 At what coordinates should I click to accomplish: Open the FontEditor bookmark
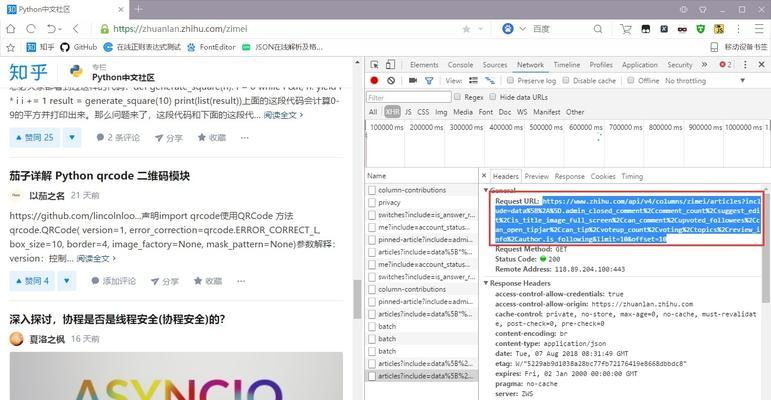tap(210, 47)
